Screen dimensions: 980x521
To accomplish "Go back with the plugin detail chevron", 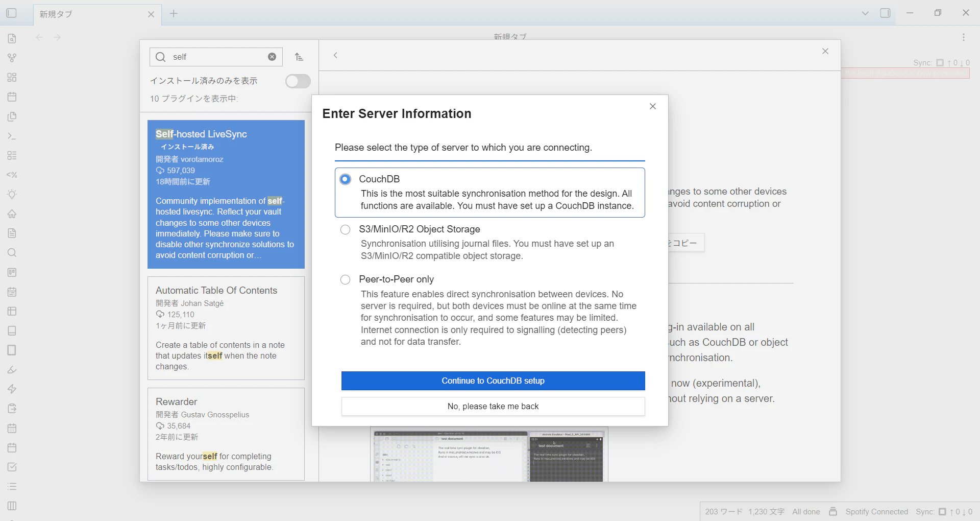I will [x=335, y=55].
